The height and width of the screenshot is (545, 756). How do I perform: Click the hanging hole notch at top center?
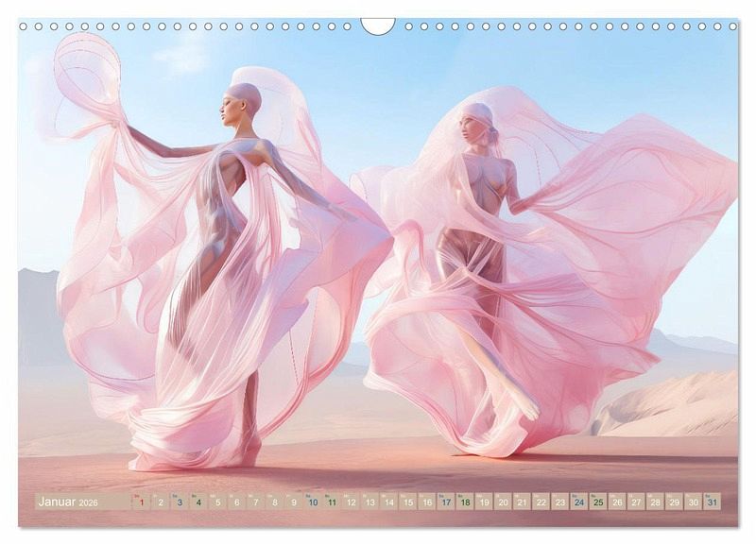pyautogui.click(x=378, y=25)
